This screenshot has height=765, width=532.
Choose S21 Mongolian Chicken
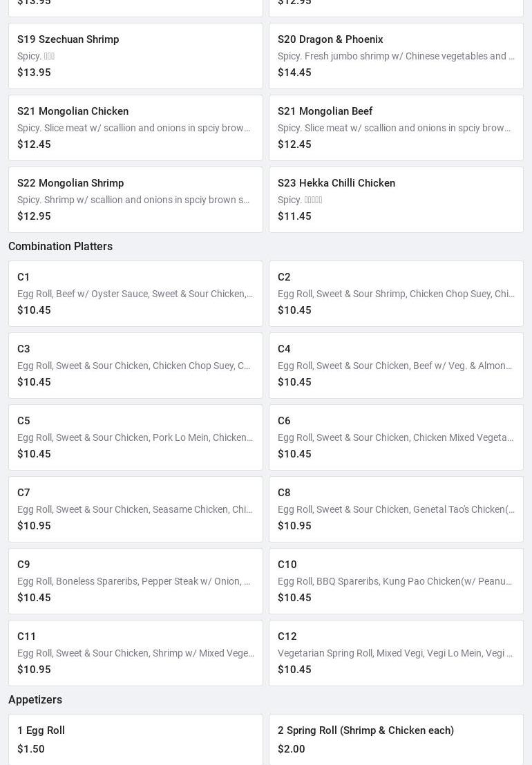tap(135, 128)
